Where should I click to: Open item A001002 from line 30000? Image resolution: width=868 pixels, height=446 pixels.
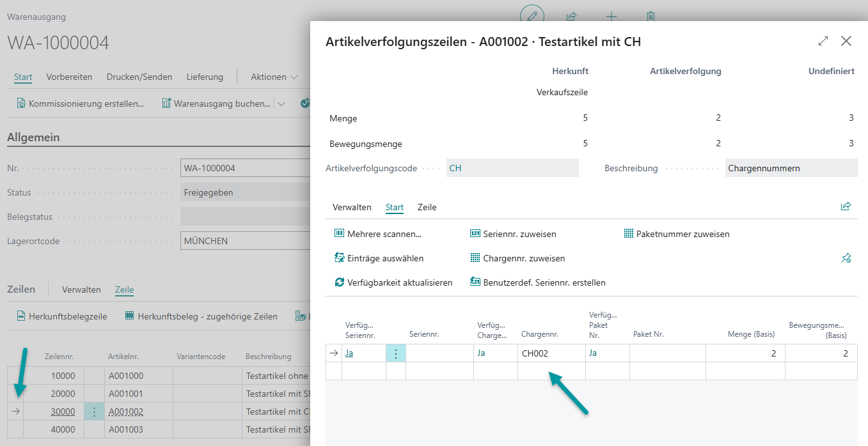125,411
